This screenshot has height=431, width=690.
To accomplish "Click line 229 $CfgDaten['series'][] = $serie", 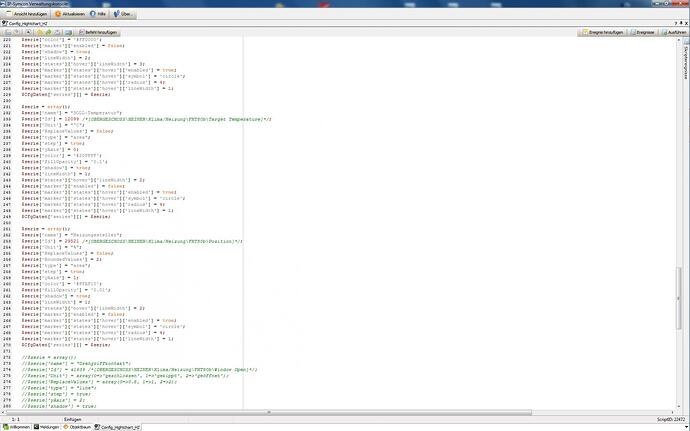I will click(66, 95).
